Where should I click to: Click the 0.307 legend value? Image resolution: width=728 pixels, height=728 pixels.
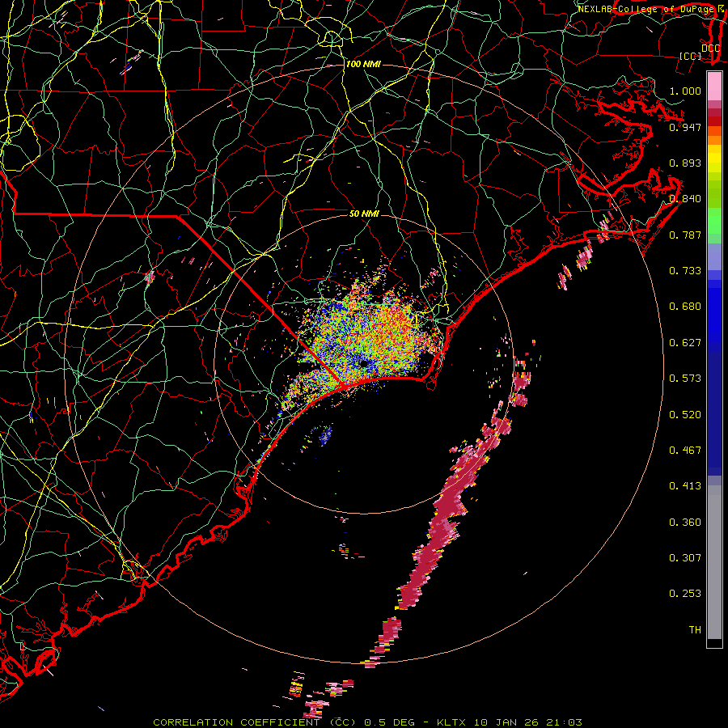685,557
